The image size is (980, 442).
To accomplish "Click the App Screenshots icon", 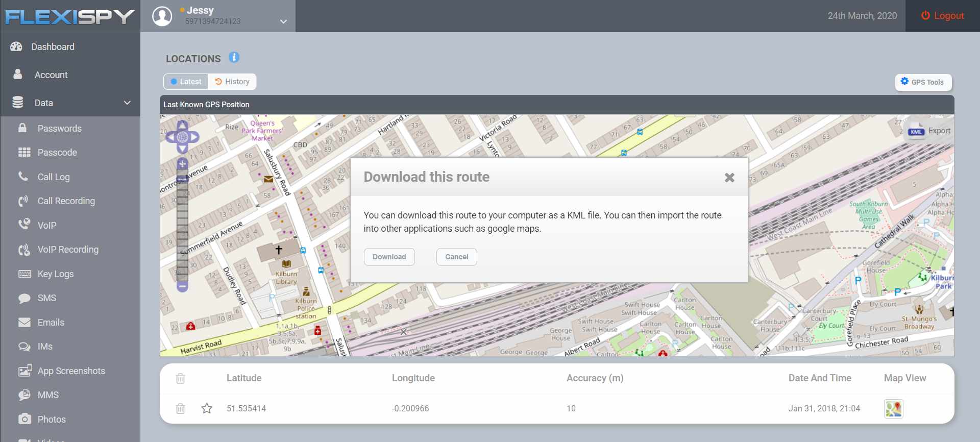I will click(x=24, y=371).
